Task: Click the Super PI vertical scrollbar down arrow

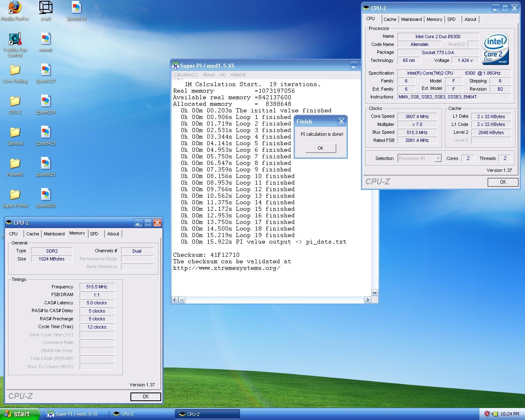Action: (374, 293)
